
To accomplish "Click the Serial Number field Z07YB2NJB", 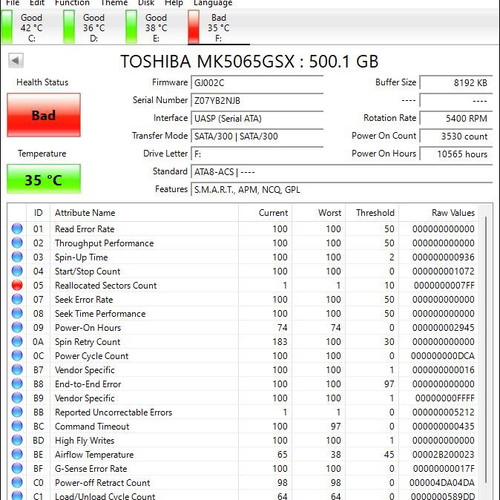I will click(x=257, y=100).
